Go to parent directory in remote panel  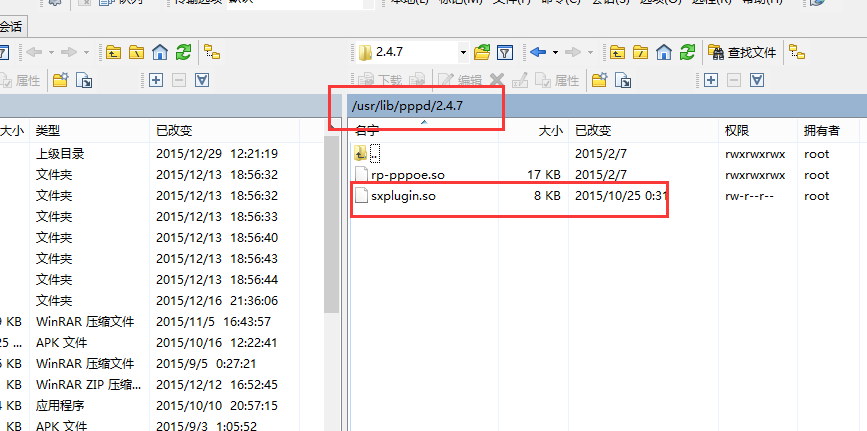[x=618, y=53]
